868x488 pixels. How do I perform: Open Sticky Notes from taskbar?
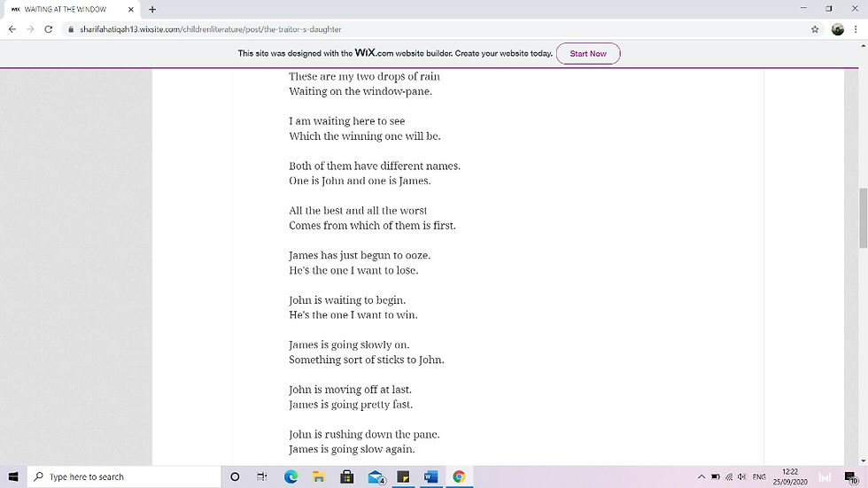[403, 476]
